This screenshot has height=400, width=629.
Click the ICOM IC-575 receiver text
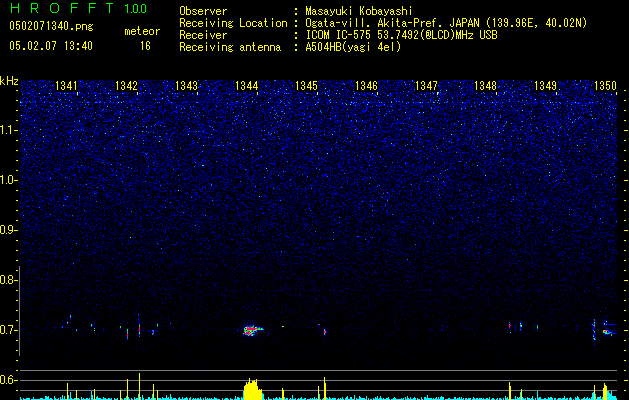point(401,35)
